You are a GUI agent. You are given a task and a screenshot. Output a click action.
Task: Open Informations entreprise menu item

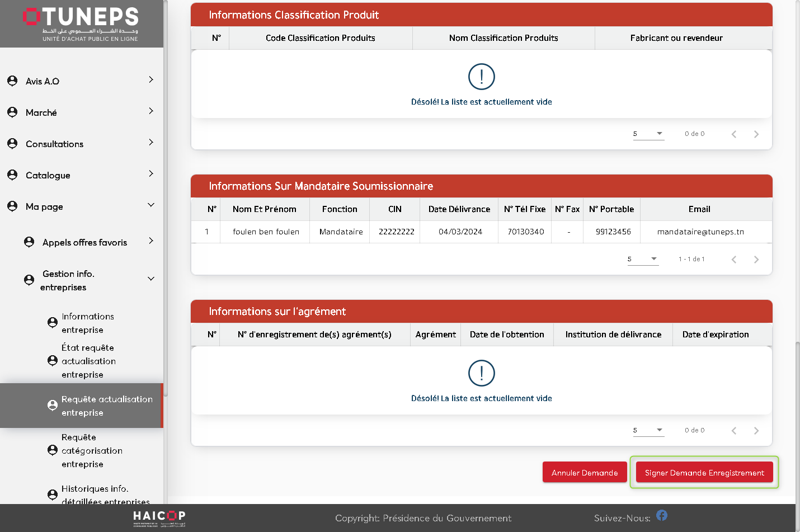click(x=87, y=323)
